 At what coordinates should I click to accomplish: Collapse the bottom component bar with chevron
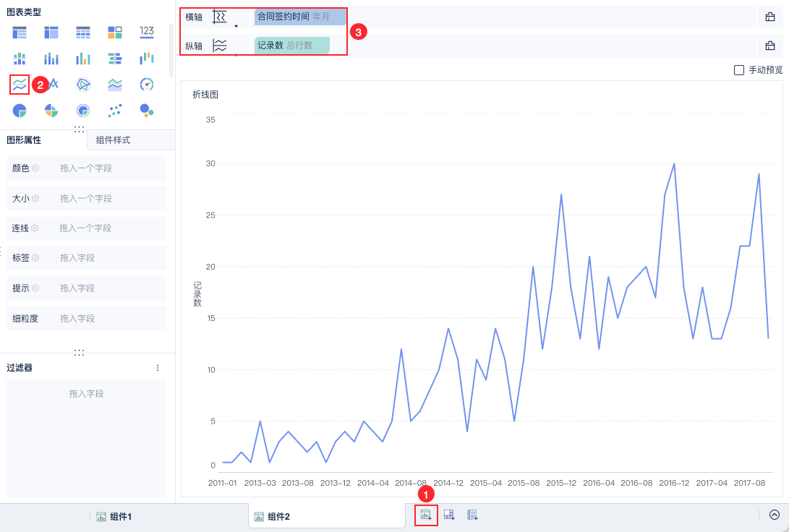pos(775,515)
